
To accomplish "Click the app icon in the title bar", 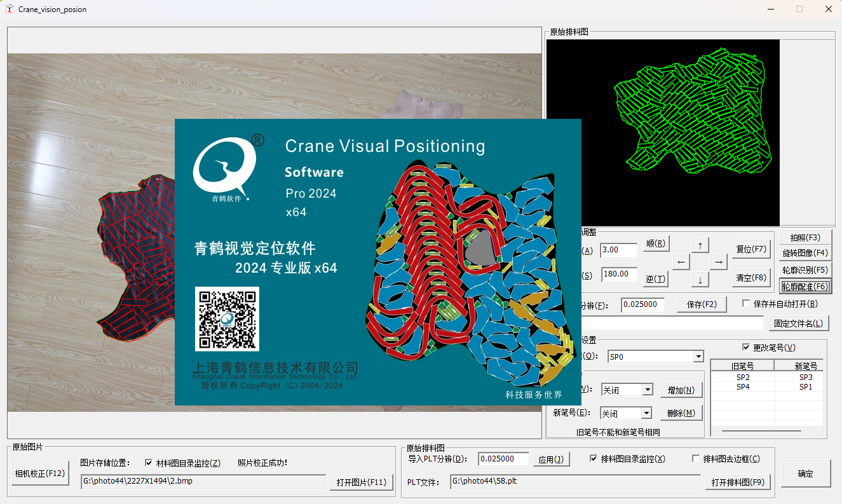I will (10, 9).
